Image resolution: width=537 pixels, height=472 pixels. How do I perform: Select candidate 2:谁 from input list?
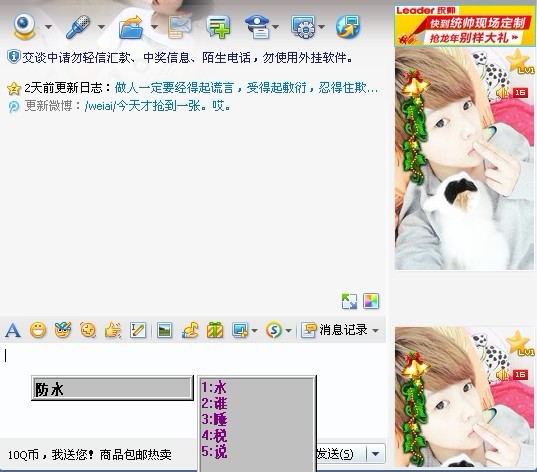(214, 403)
